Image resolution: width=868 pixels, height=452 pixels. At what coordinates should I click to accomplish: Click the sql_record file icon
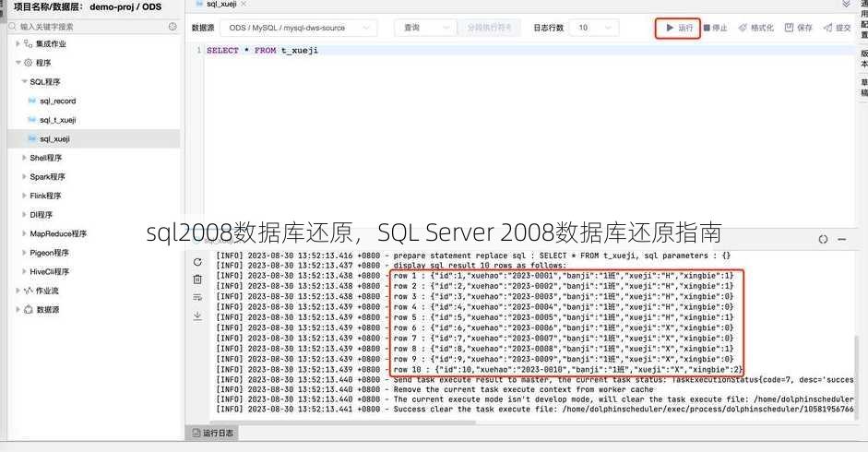click(x=32, y=101)
